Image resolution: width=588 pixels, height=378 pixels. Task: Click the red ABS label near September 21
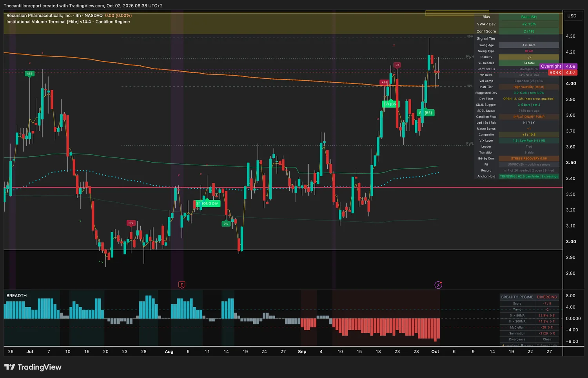click(385, 82)
